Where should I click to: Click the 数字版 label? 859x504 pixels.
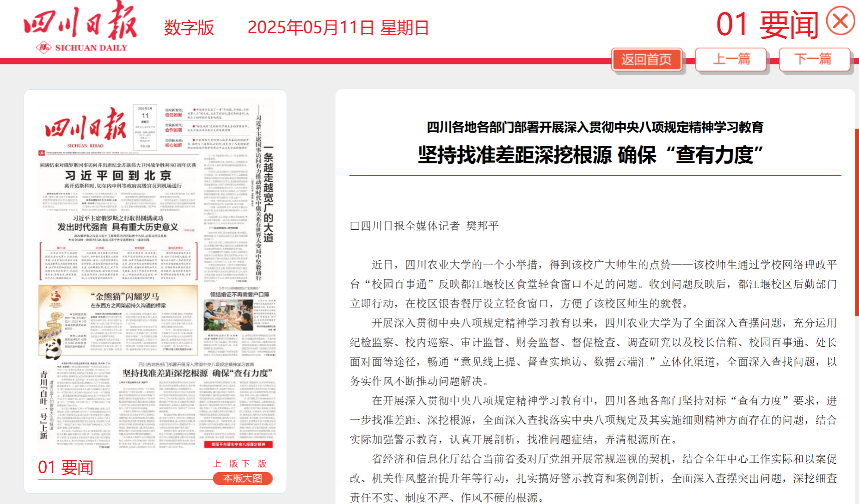[x=189, y=28]
